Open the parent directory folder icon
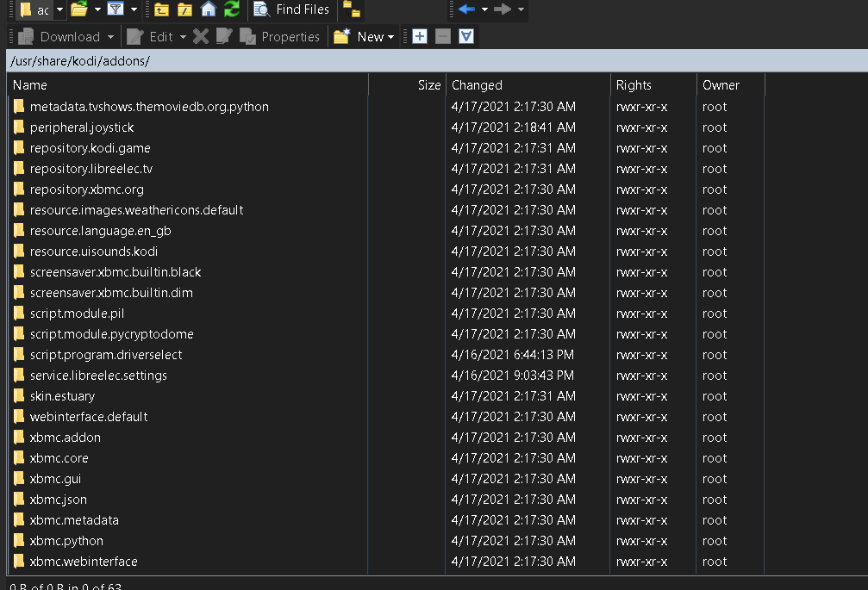This screenshot has height=590, width=868. pos(161,9)
